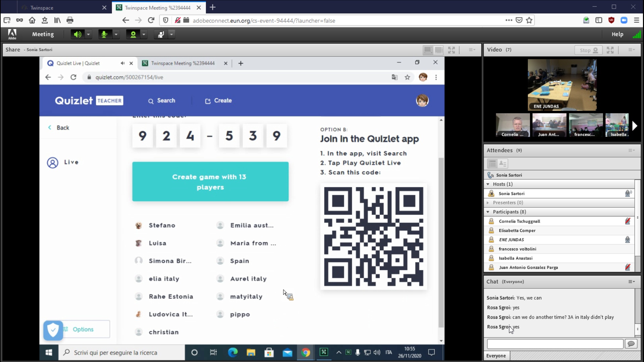Maximize the Video pod with fullscreen icon
Viewport: 644px width, 362px height.
pyautogui.click(x=610, y=50)
